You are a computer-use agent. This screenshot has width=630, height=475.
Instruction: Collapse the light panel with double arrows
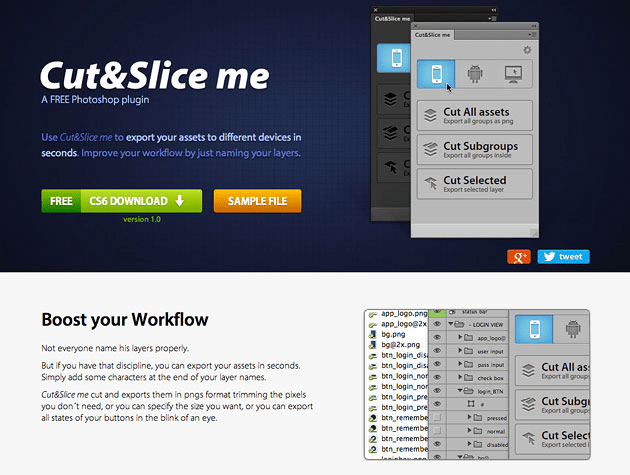click(534, 26)
